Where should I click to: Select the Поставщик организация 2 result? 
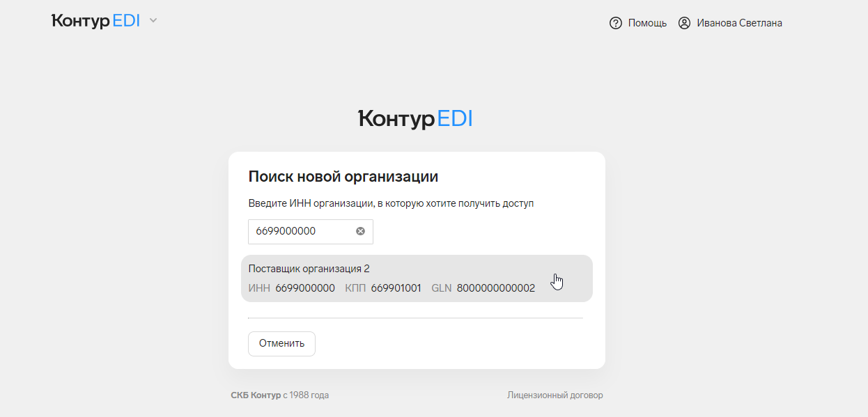pyautogui.click(x=417, y=278)
